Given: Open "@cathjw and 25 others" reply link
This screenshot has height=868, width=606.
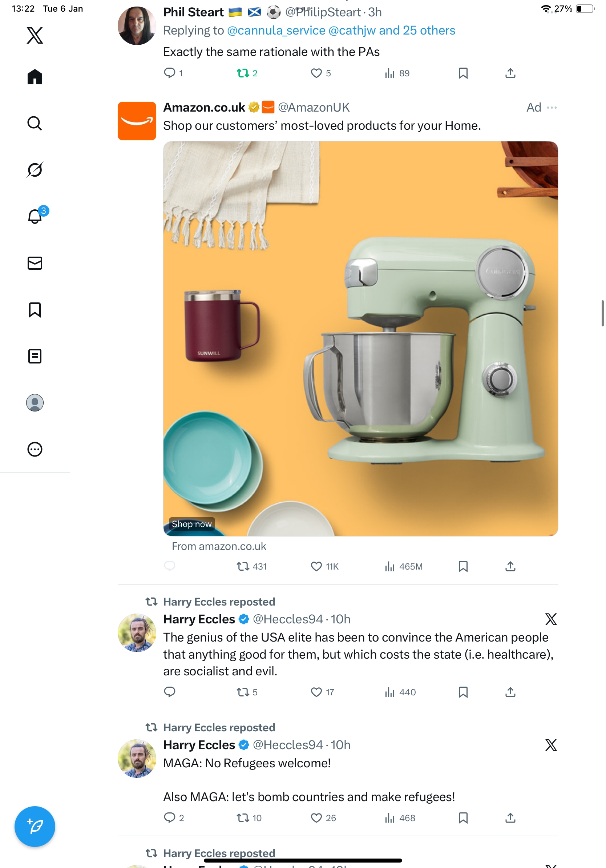Looking at the screenshot, I should pyautogui.click(x=391, y=31).
